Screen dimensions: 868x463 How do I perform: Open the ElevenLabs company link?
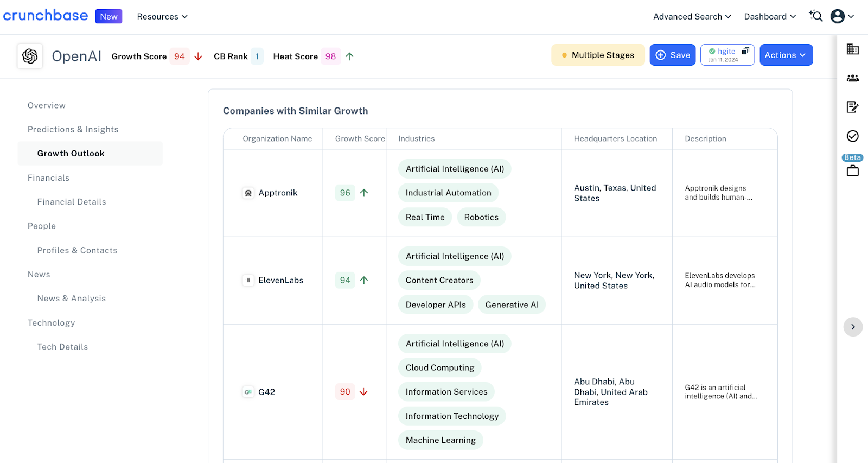(x=280, y=280)
